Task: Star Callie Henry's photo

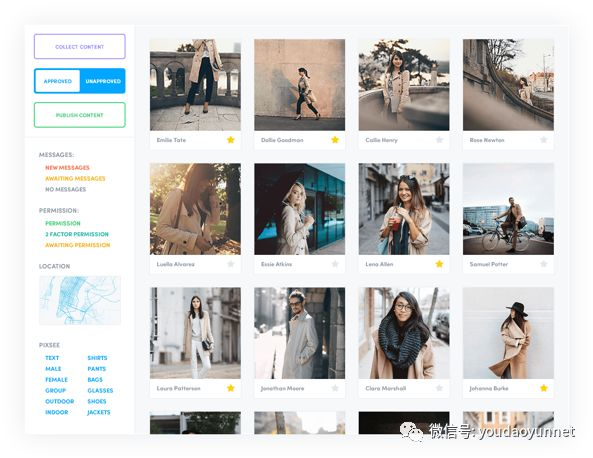Action: pyautogui.click(x=439, y=140)
